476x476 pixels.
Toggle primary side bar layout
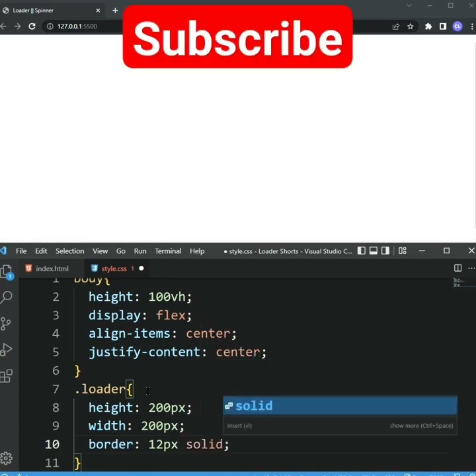(x=362, y=251)
